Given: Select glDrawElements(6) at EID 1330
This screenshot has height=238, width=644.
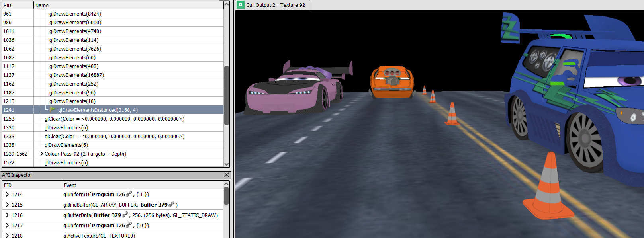Looking at the screenshot, I should [66, 127].
